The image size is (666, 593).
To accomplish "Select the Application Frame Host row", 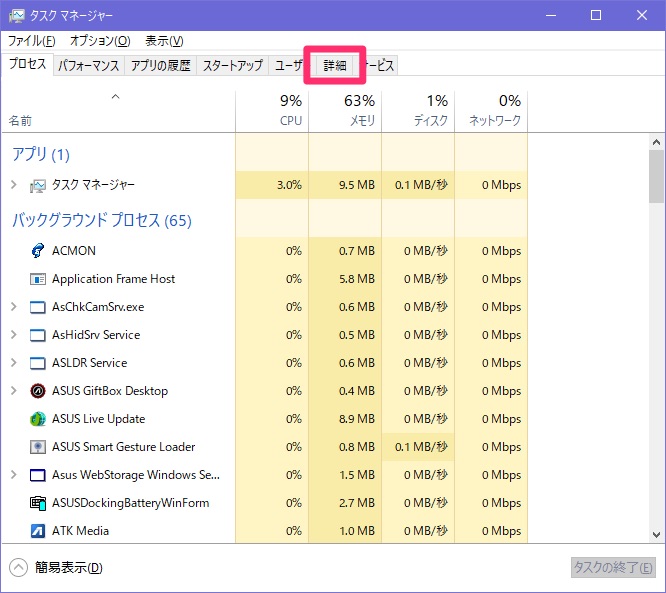I will [x=265, y=279].
